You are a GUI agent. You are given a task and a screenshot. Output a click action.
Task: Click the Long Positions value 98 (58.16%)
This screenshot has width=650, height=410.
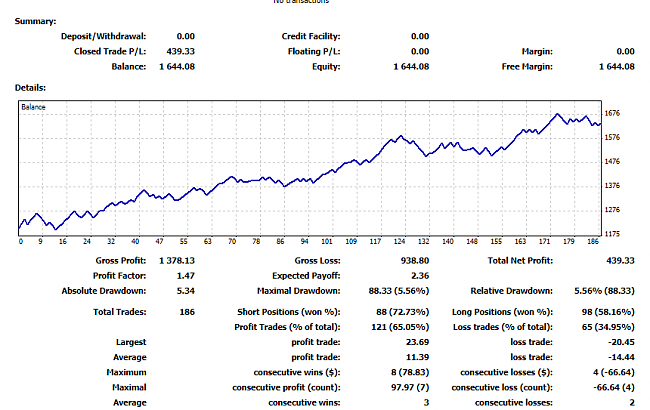[608, 312]
